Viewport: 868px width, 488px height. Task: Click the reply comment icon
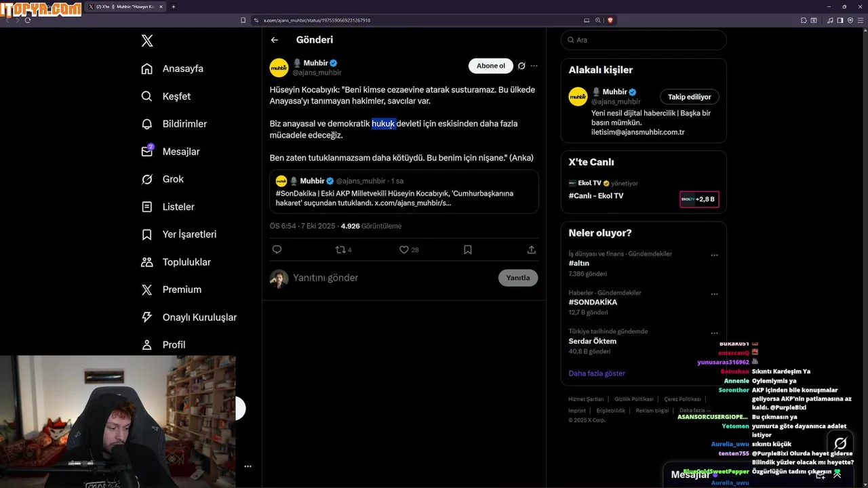tap(277, 249)
